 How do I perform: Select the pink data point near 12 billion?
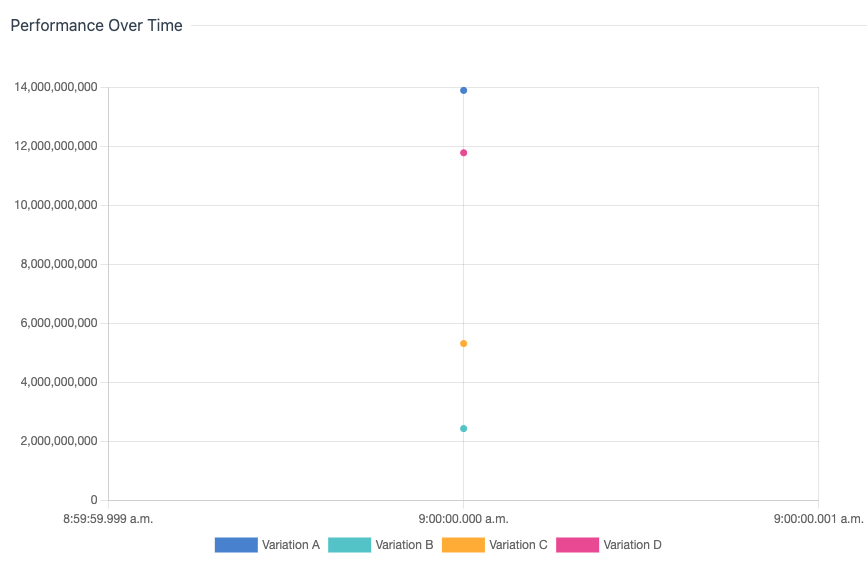pyautogui.click(x=463, y=153)
